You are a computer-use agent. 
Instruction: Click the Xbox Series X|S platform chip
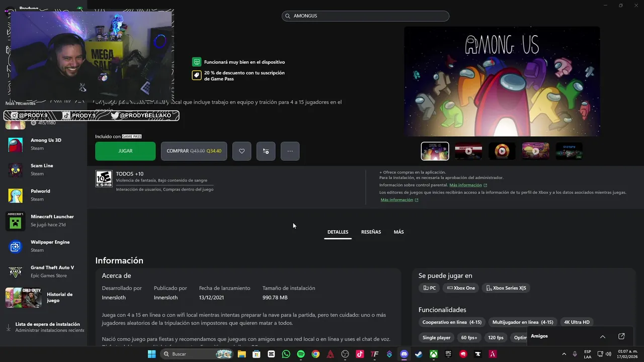pos(506,288)
